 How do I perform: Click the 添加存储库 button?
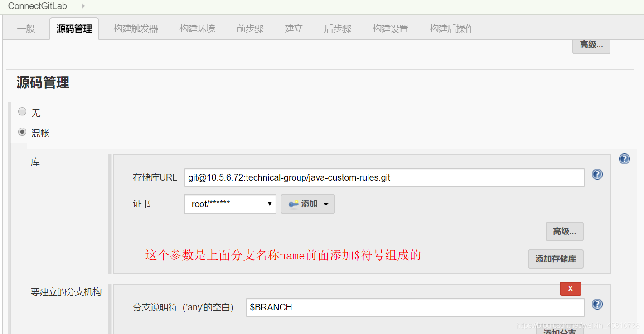click(x=556, y=259)
